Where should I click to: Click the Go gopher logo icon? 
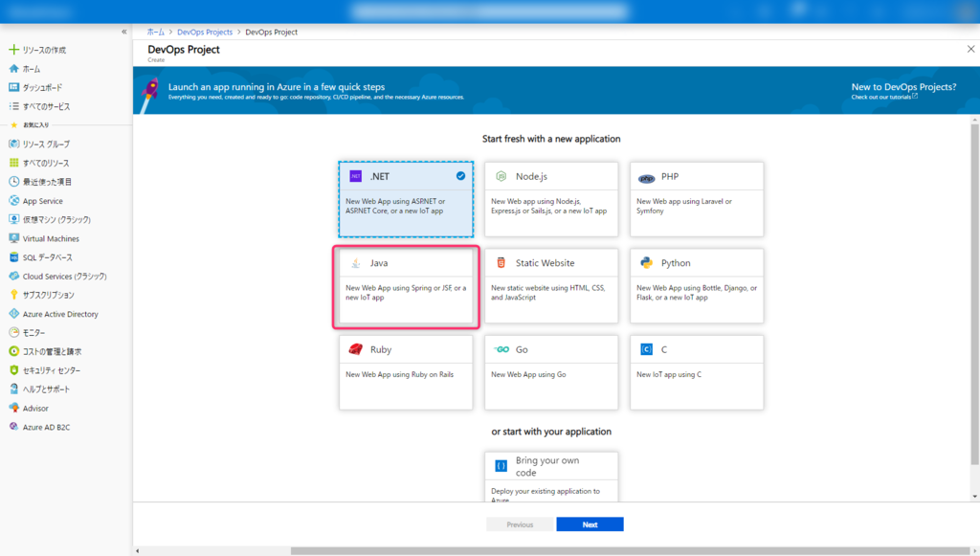pos(501,349)
